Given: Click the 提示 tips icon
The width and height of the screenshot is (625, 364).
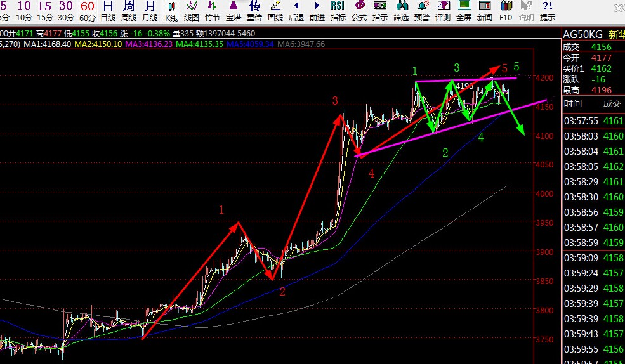Looking at the screenshot, I should (x=548, y=11).
